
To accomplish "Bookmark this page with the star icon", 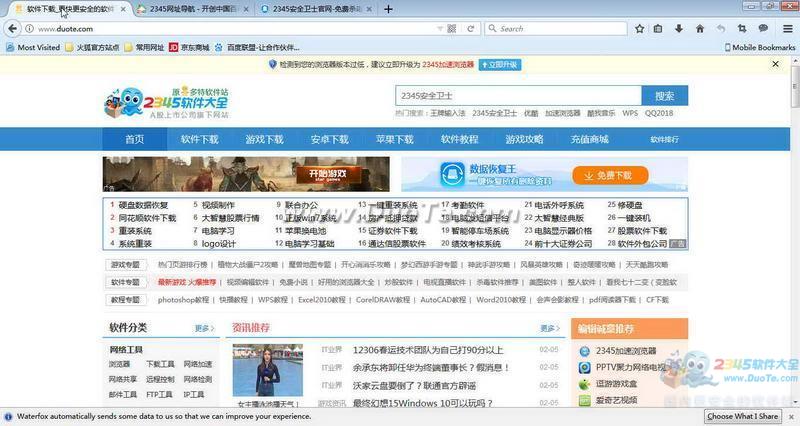I will [639, 29].
